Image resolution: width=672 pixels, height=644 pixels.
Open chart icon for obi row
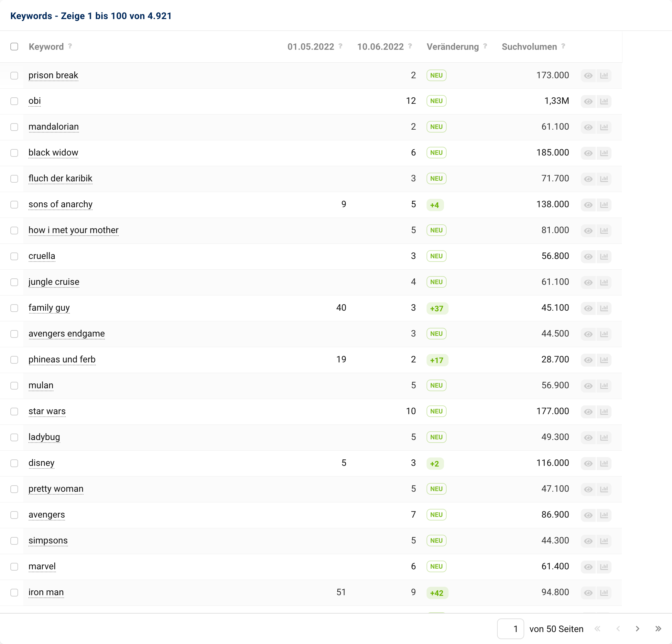(x=604, y=101)
